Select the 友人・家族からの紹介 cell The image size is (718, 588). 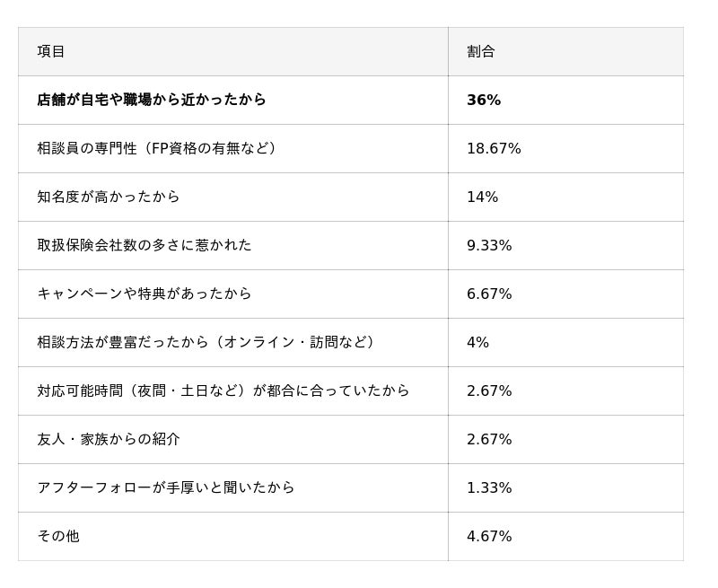(x=109, y=439)
